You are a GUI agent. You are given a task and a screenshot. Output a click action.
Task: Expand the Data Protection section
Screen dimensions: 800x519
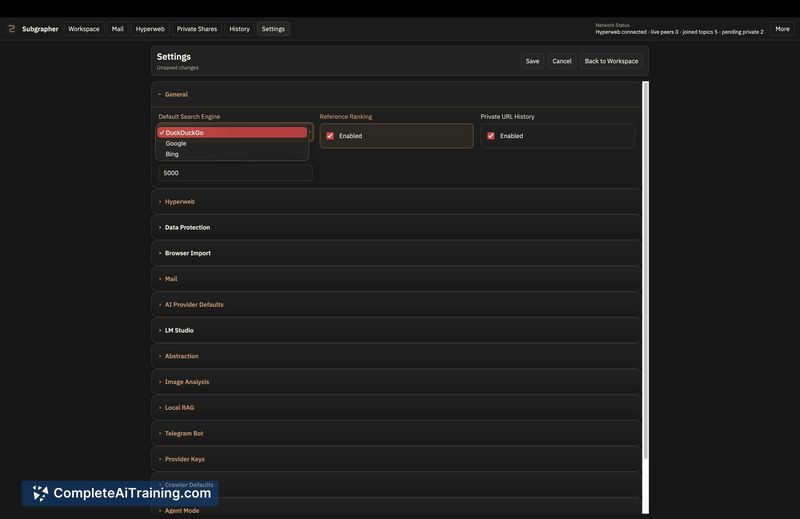[396, 227]
